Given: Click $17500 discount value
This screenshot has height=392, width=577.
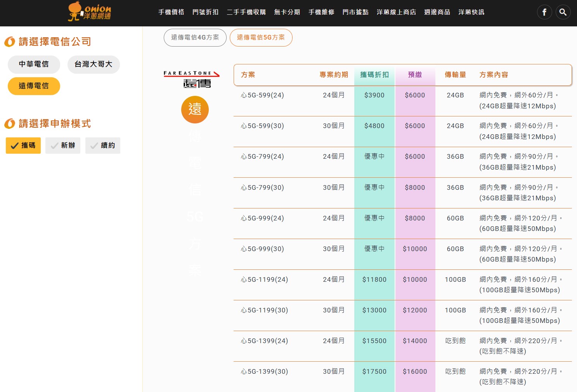Looking at the screenshot, I should tap(374, 371).
